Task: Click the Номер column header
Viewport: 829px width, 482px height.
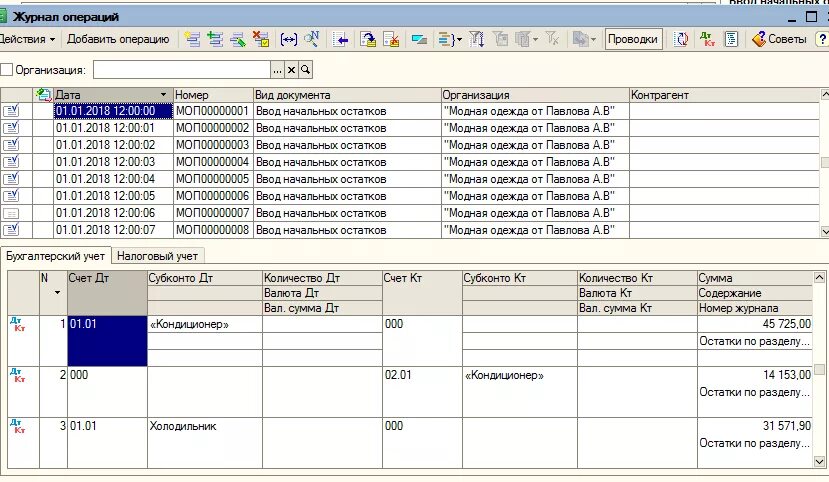Action: [213, 95]
